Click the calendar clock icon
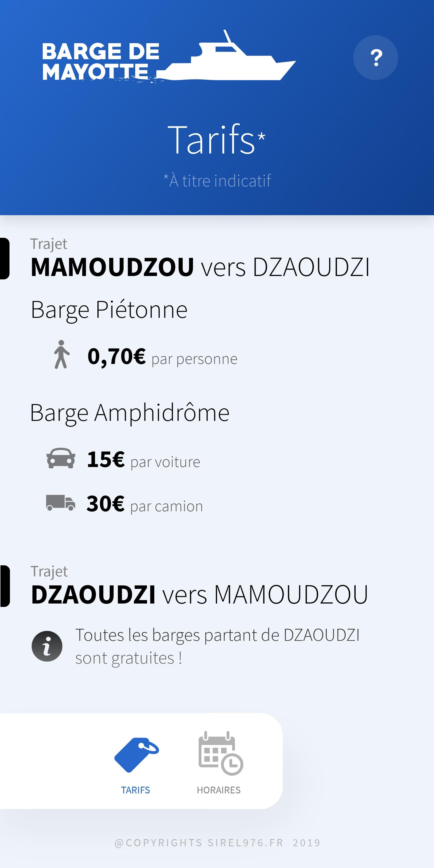This screenshot has width=434, height=868. coord(220,754)
